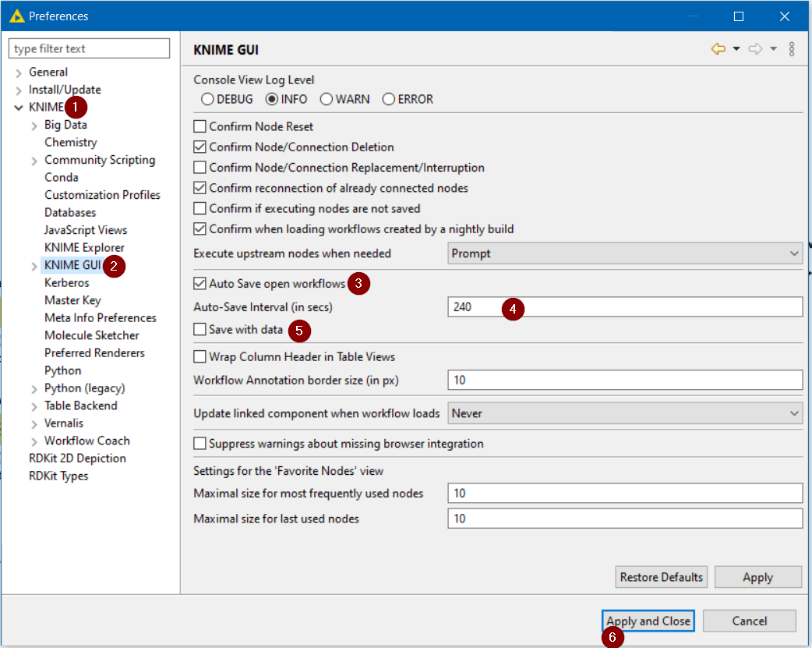Click the type filter text field
Screen dimensions: 812x648
tap(89, 48)
